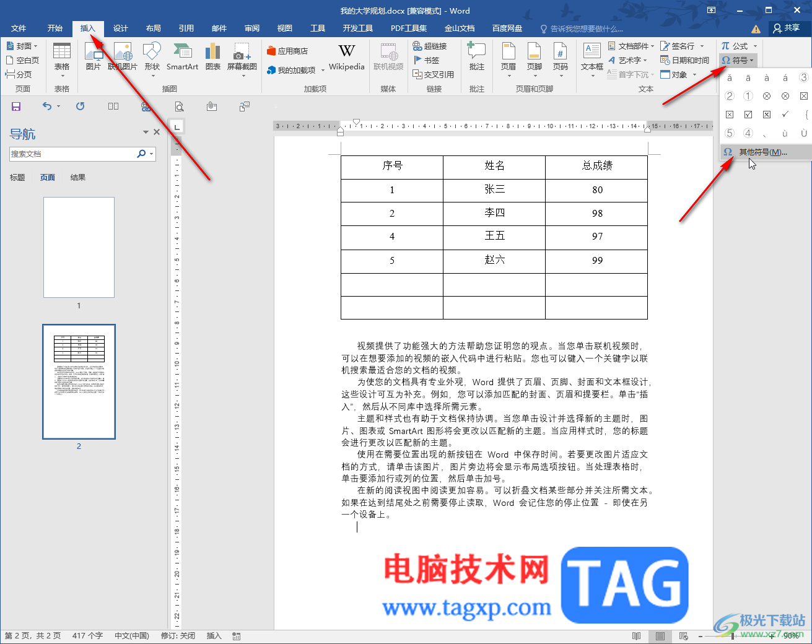The height and width of the screenshot is (644, 812).
Task: Insert a picture (图片)
Action: (x=94, y=57)
